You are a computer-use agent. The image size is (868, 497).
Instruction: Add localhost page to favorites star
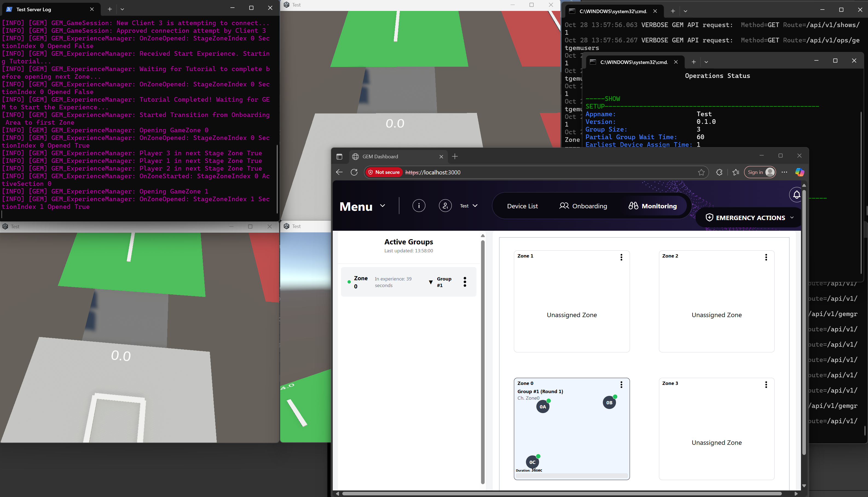pyautogui.click(x=701, y=173)
